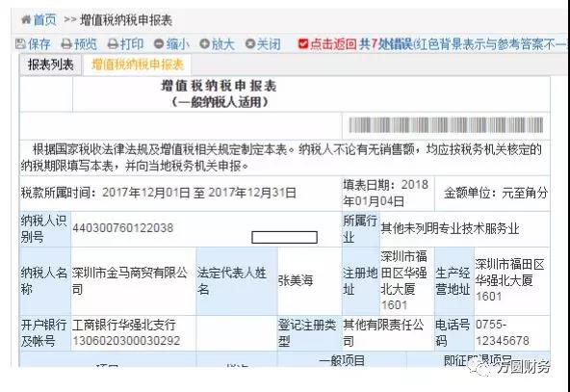This screenshot has height=392, width=570.
Task: Click the 关闭 close icon
Action: click(250, 44)
